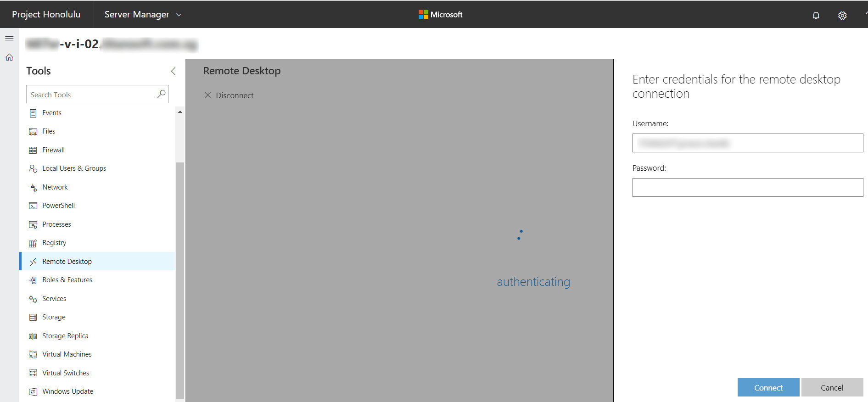Click the Windows Update tool icon
The image size is (868, 402).
click(x=33, y=391)
